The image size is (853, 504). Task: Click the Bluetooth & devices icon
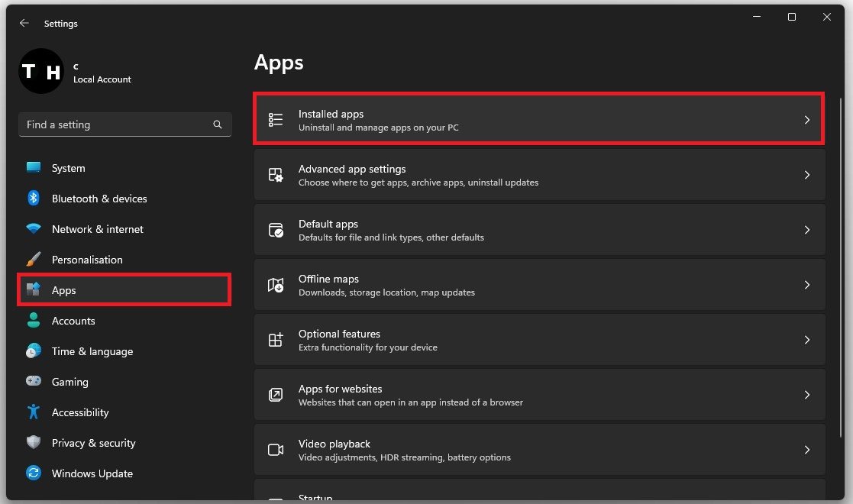(34, 199)
